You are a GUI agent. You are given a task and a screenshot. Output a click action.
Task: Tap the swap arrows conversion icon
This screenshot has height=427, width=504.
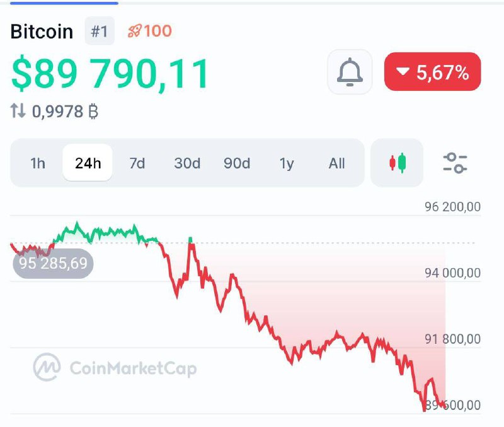pyautogui.click(x=18, y=112)
